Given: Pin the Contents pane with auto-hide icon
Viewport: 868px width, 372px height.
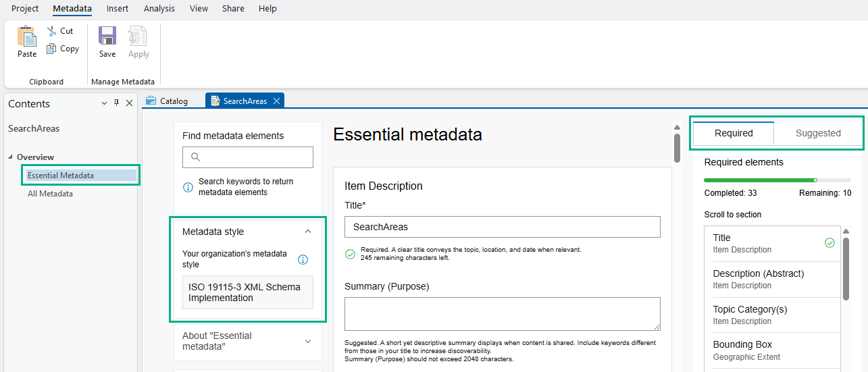Looking at the screenshot, I should 116,103.
